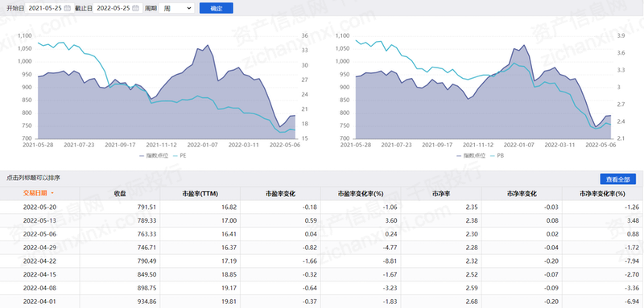Click PE value 16.41
Screen dimensions: 644x308
pos(229,234)
